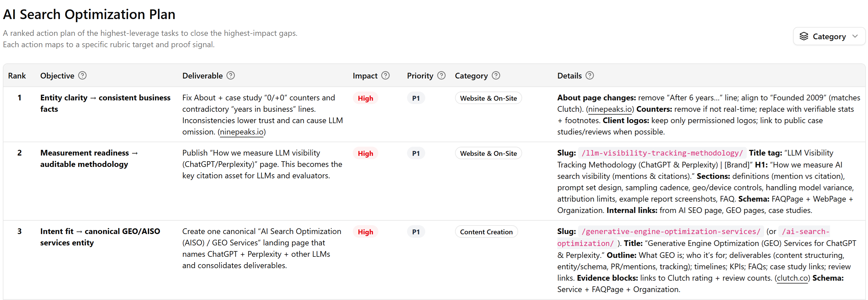Image resolution: width=868 pixels, height=300 pixels.
Task: Click the P1 priority badge in row 1
Action: click(x=416, y=98)
